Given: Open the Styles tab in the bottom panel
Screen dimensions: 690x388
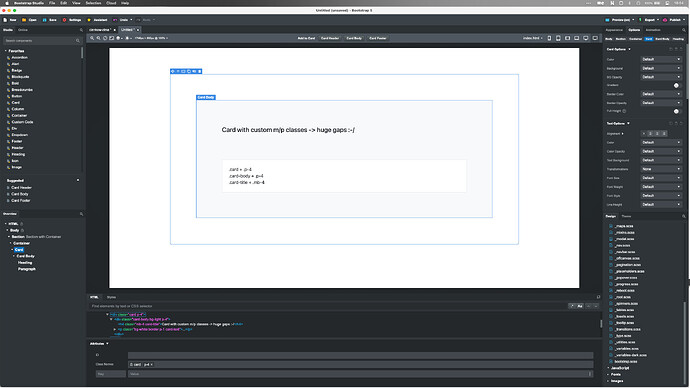Looking at the screenshot, I should click(x=111, y=297).
